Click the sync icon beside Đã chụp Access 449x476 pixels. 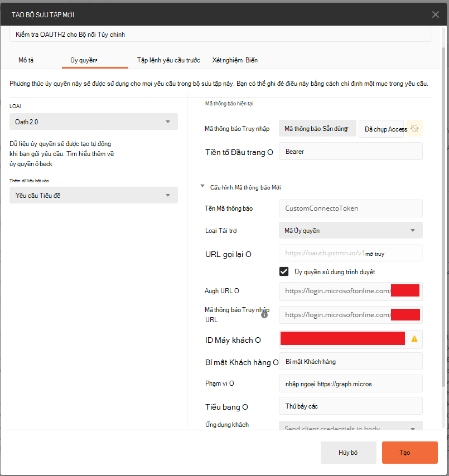(414, 128)
